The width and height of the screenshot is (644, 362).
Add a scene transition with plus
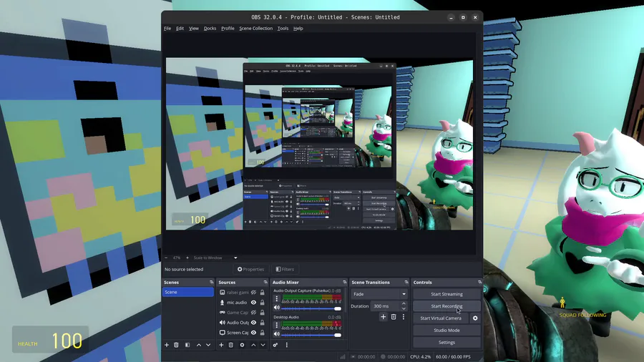(x=384, y=317)
